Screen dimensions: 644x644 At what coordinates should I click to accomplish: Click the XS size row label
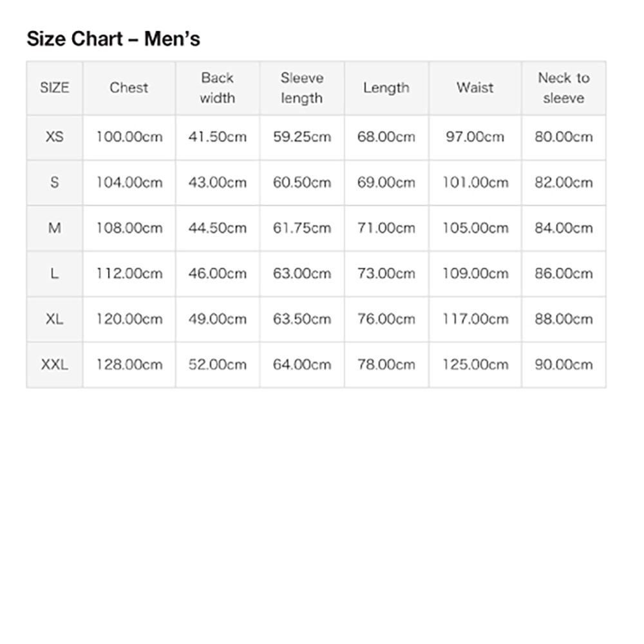pos(55,137)
